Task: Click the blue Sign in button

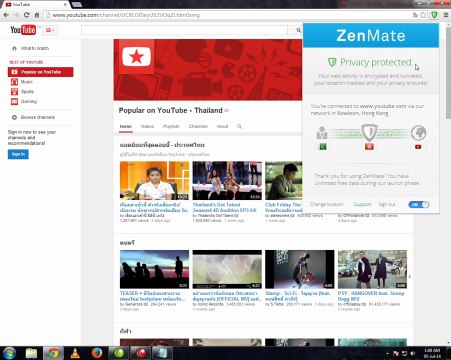Action: [18, 154]
